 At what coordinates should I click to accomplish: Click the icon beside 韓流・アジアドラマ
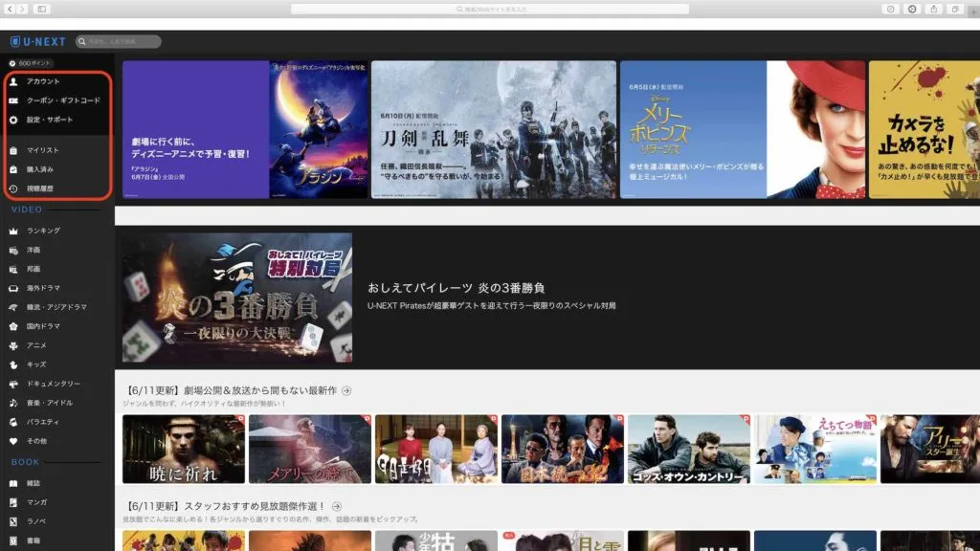13,307
